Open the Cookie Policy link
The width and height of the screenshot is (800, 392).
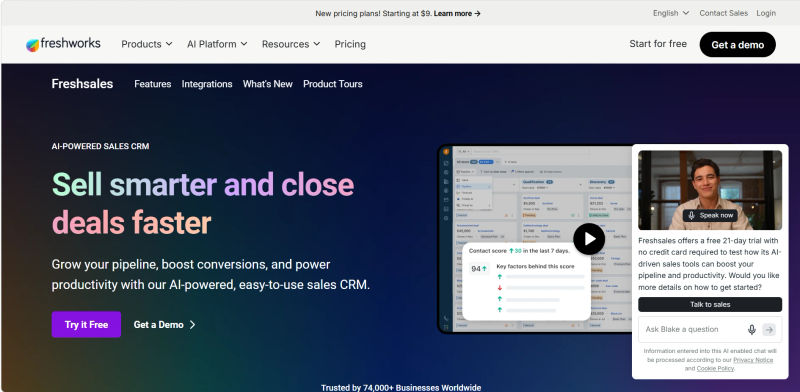[x=715, y=369]
